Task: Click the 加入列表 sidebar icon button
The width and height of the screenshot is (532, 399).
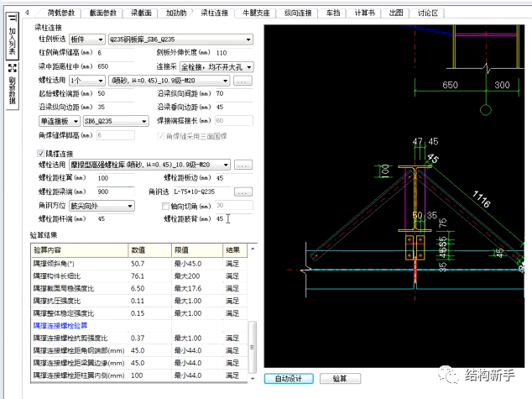Action: pos(13,36)
